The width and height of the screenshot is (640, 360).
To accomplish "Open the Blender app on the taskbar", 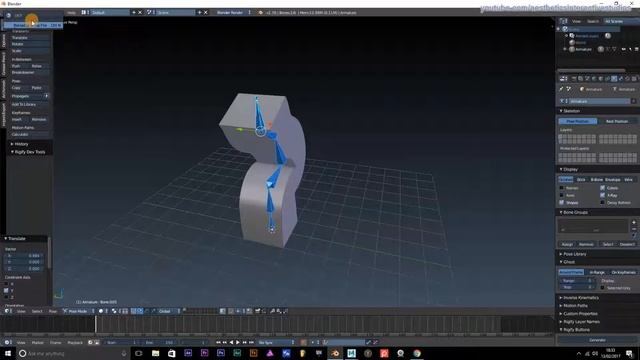I will click(335, 353).
